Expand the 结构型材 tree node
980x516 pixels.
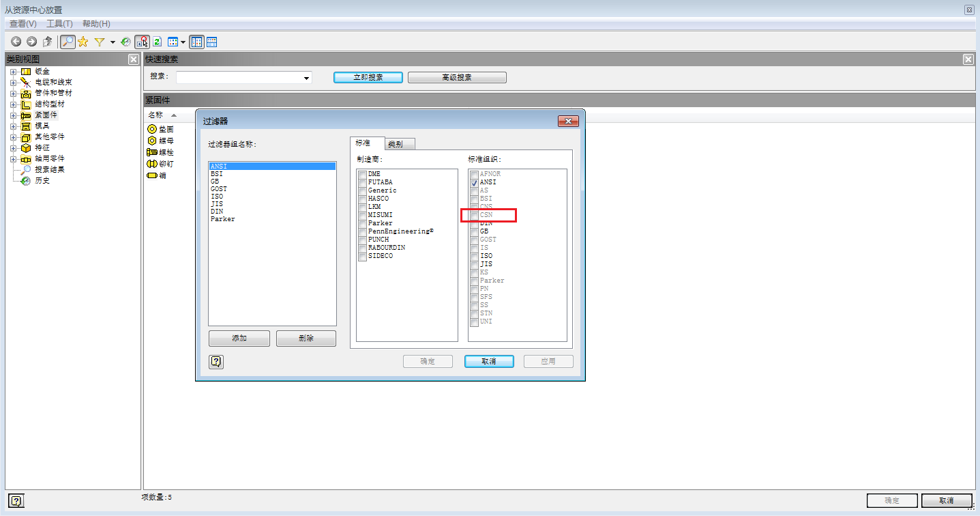[13, 104]
